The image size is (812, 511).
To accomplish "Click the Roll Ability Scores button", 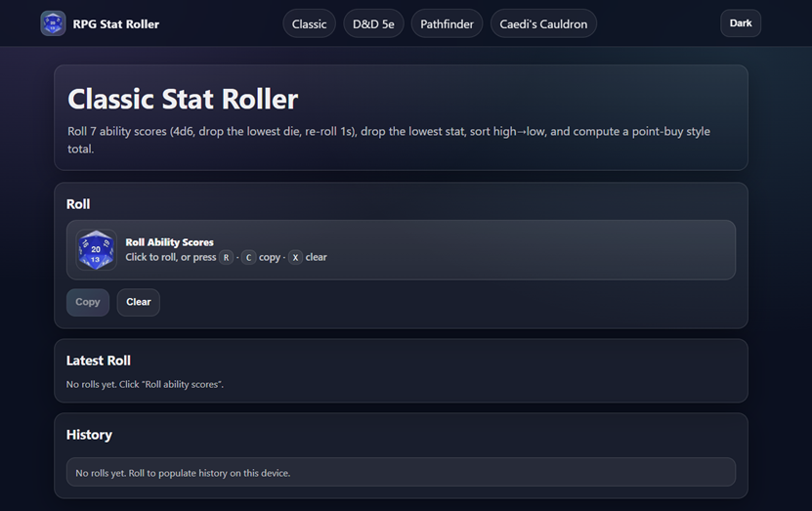I will click(x=401, y=250).
